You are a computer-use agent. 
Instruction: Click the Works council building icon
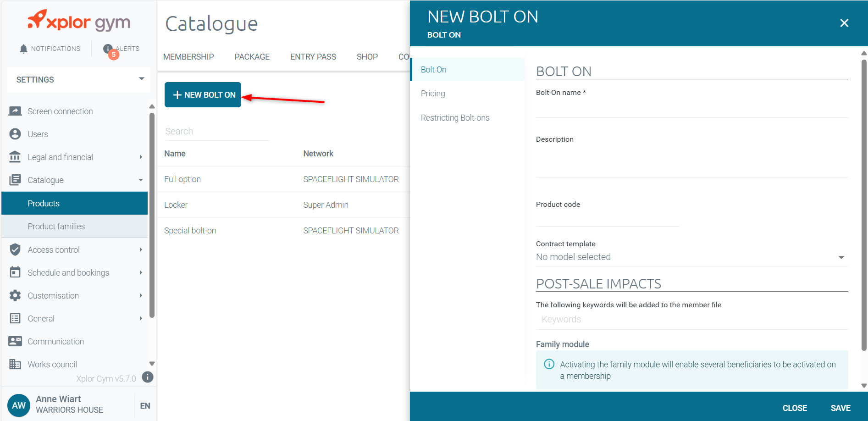[15, 364]
